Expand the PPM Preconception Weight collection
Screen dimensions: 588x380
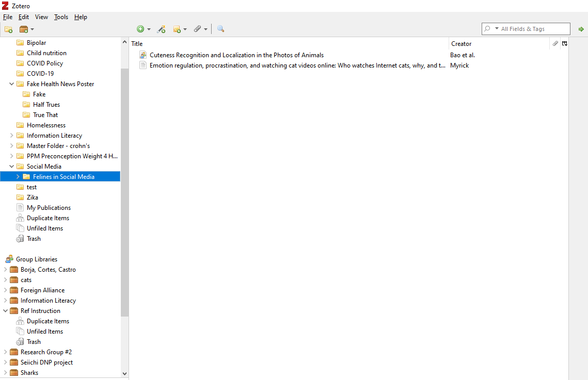(x=12, y=156)
